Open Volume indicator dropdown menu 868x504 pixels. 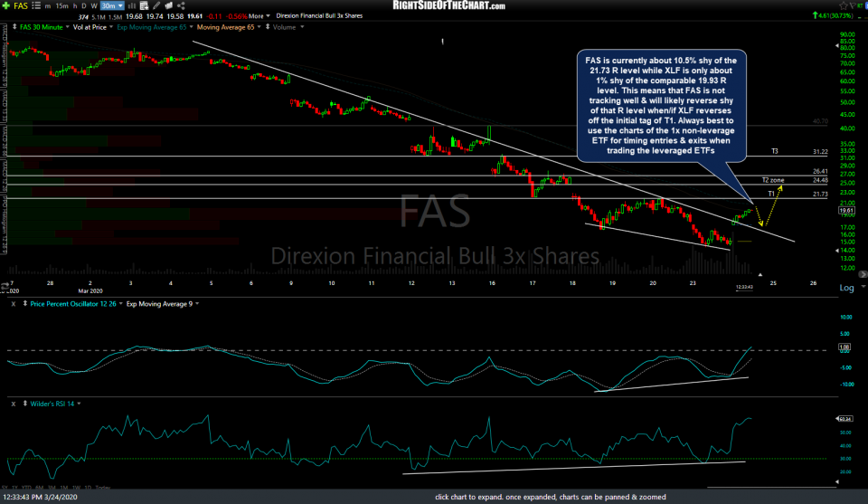click(x=288, y=27)
